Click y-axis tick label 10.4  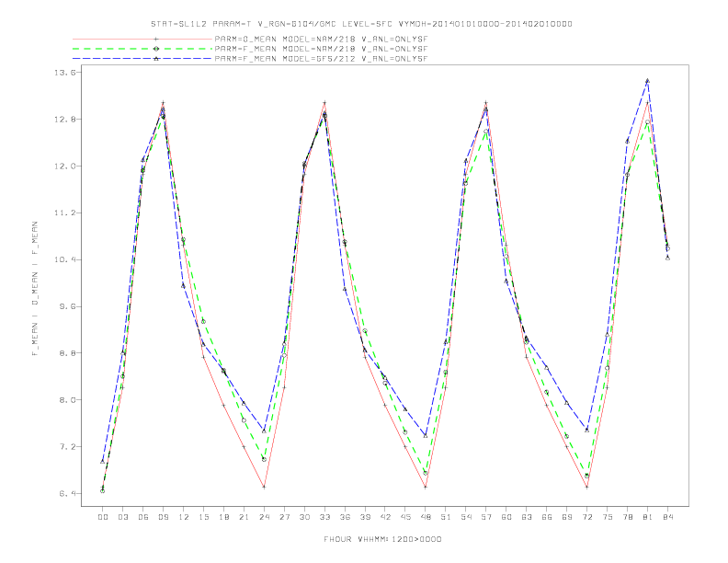(x=65, y=259)
